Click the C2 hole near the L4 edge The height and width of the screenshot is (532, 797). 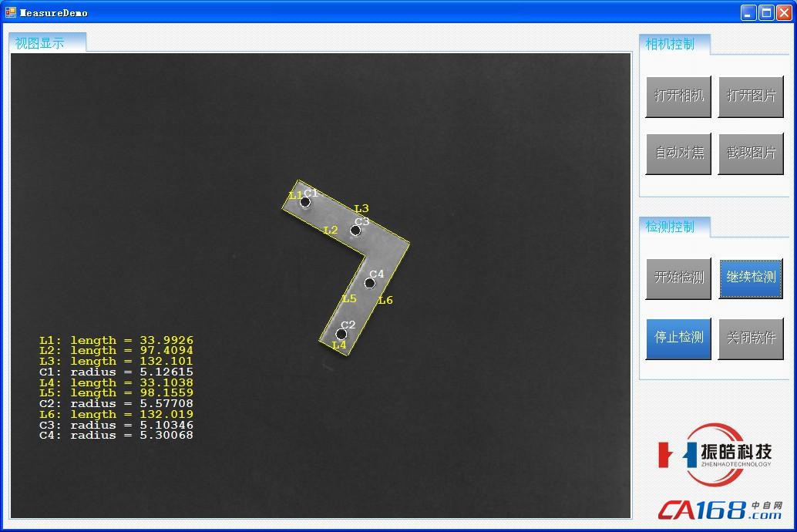pos(341,335)
